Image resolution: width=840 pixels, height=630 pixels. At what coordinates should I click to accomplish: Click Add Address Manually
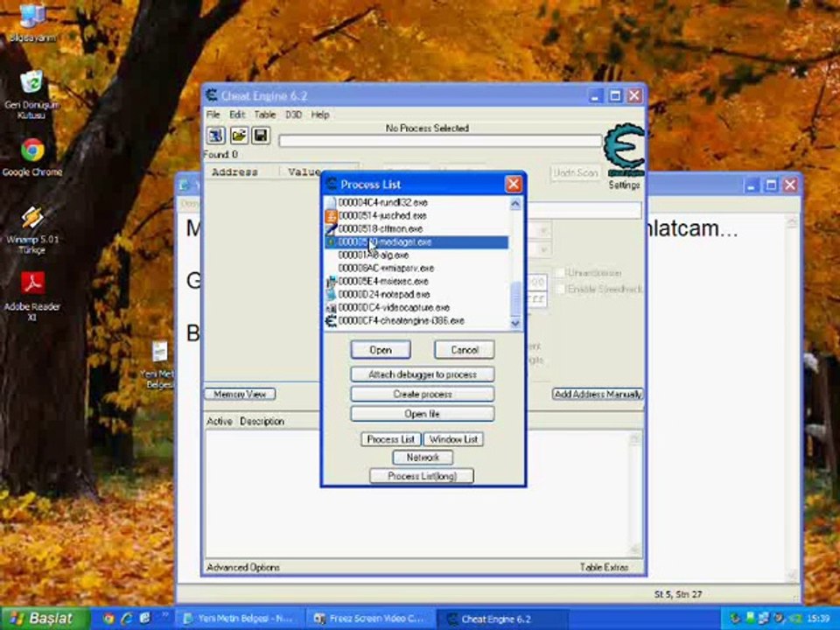pos(598,395)
